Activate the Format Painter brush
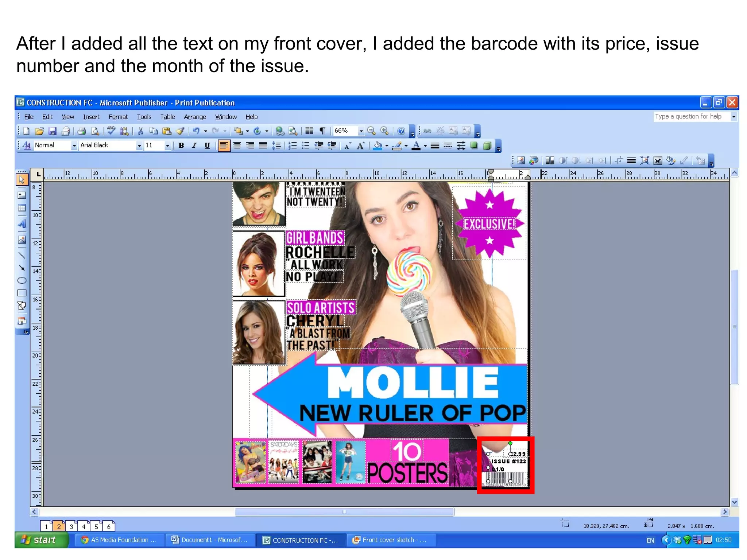The width and height of the screenshot is (747, 560). tap(180, 131)
